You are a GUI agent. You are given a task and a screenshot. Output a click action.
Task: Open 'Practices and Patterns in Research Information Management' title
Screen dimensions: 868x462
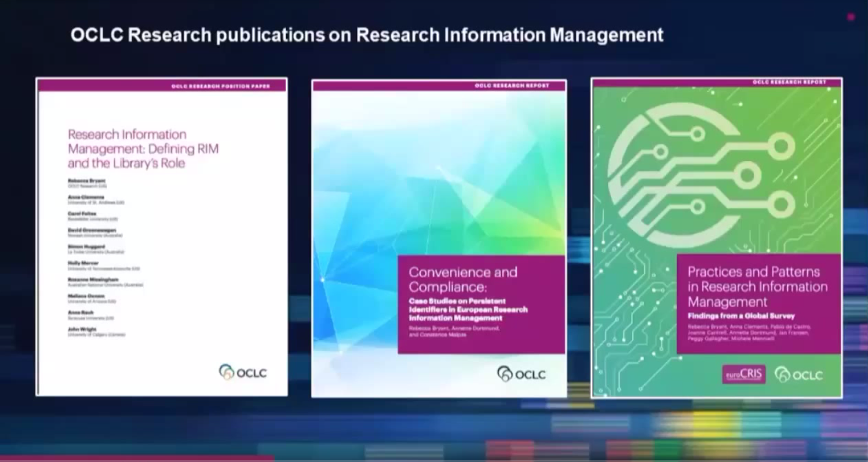coord(757,286)
